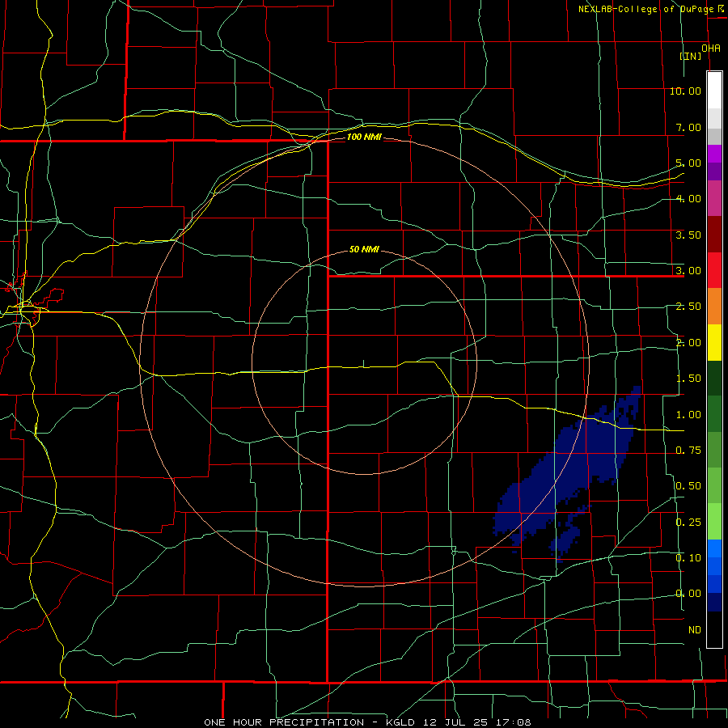The width and height of the screenshot is (728, 728).
Task: Click the 100 NMI range ring label
Action: click(364, 137)
